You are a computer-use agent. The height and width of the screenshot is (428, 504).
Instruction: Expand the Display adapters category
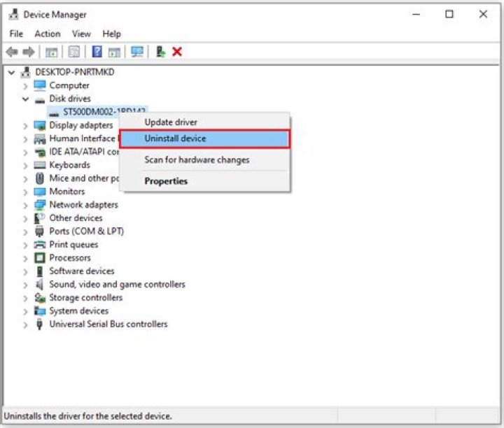[25, 126]
